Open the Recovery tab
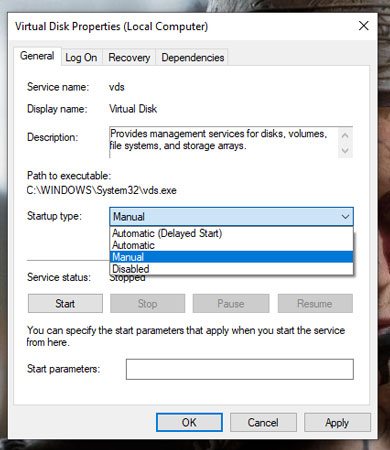Viewport: 390px width, 450px height. click(129, 58)
